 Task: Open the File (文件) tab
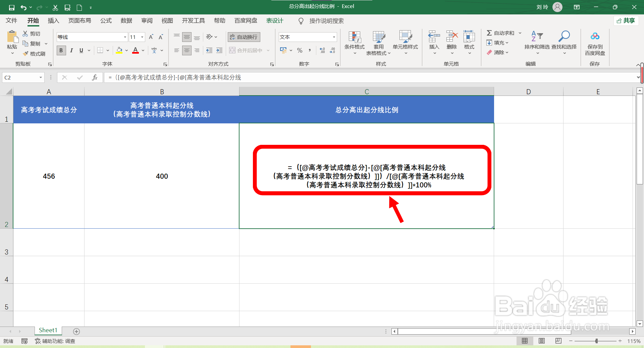coord(11,20)
